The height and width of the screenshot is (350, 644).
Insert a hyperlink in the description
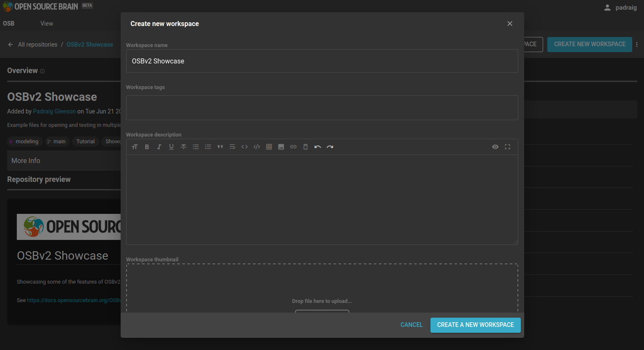coord(293,147)
